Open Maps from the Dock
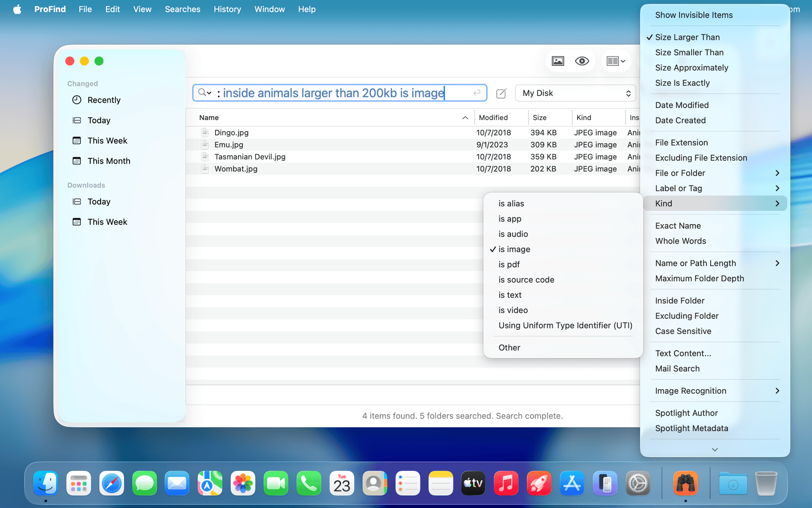The height and width of the screenshot is (508, 812). 210,484
